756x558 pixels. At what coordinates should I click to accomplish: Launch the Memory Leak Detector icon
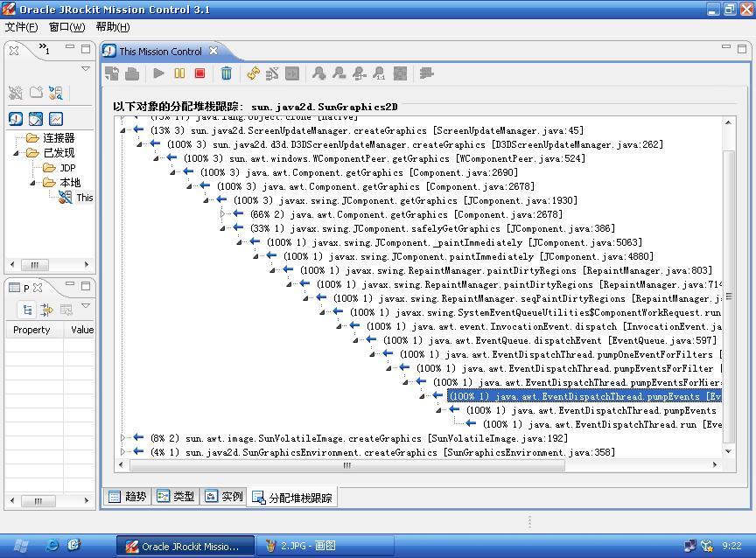click(16, 119)
